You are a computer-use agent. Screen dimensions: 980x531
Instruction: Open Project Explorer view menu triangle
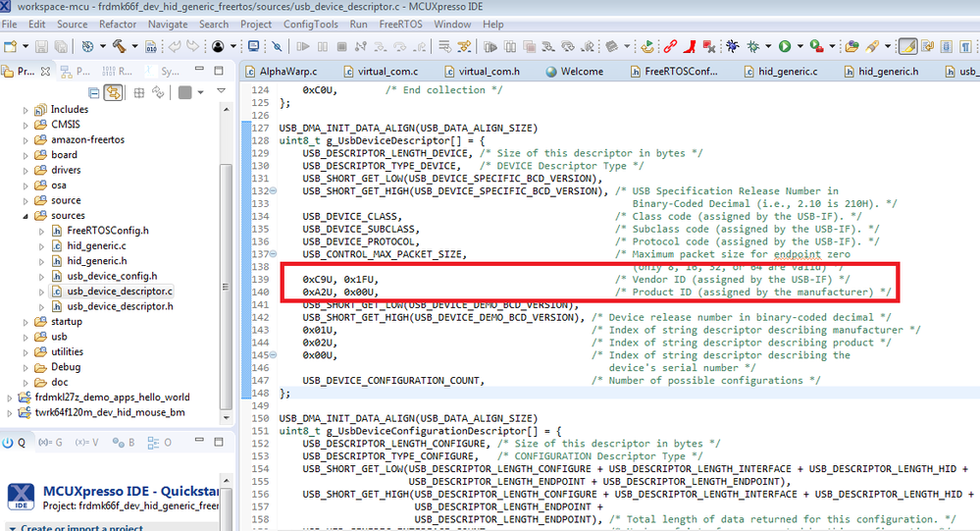click(221, 91)
